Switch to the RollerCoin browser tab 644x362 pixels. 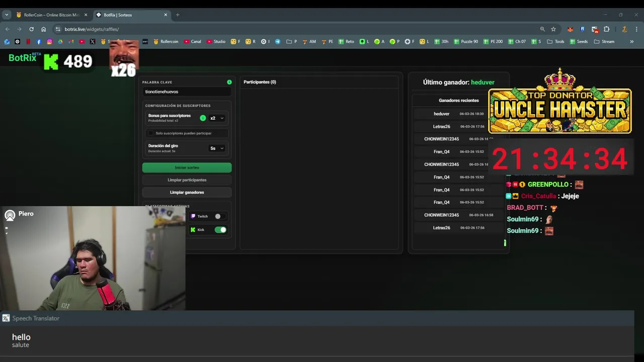[x=52, y=15]
